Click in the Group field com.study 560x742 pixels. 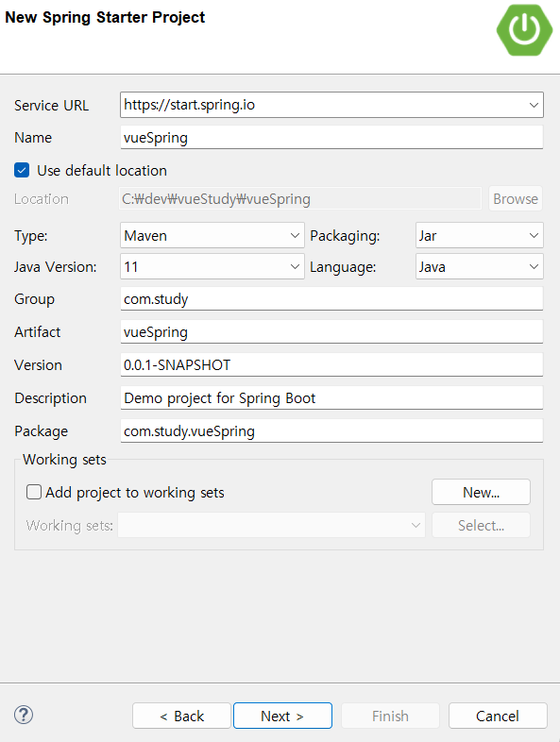[331, 298]
